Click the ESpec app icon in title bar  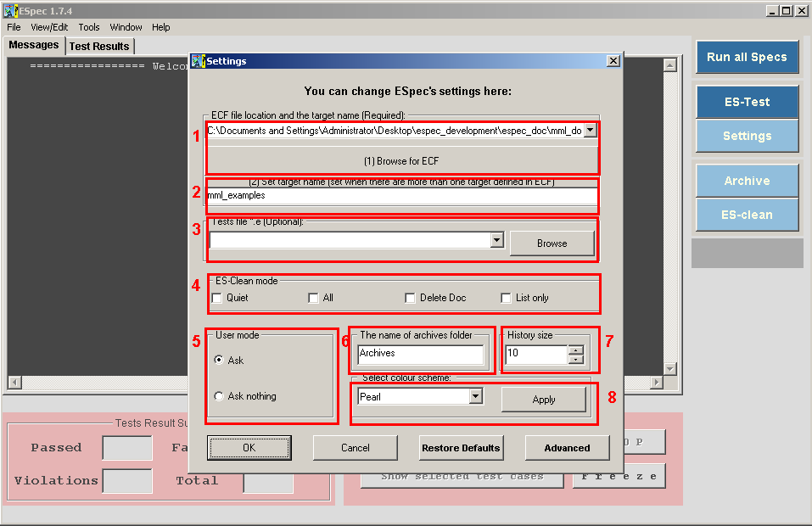[x=10, y=10]
